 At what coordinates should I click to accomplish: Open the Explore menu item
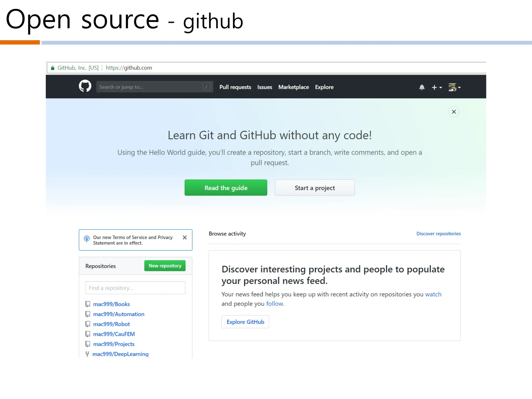324,87
